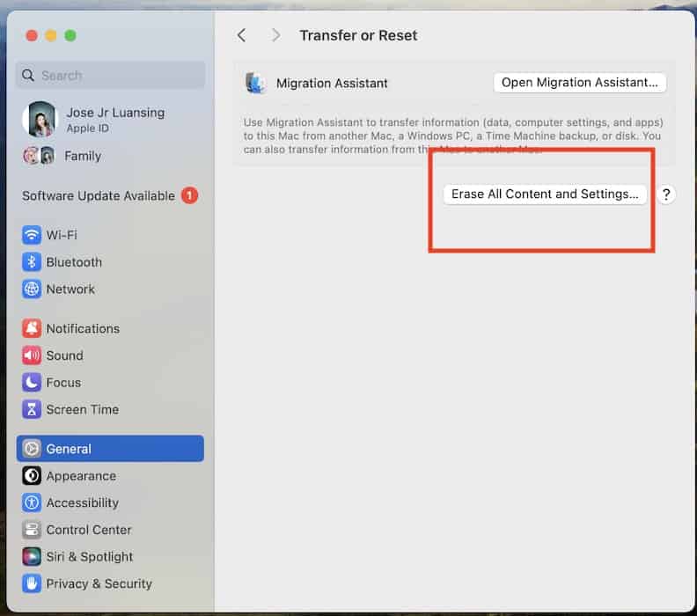This screenshot has width=697, height=616.
Task: Click the Accessibility icon
Action: [x=32, y=502]
